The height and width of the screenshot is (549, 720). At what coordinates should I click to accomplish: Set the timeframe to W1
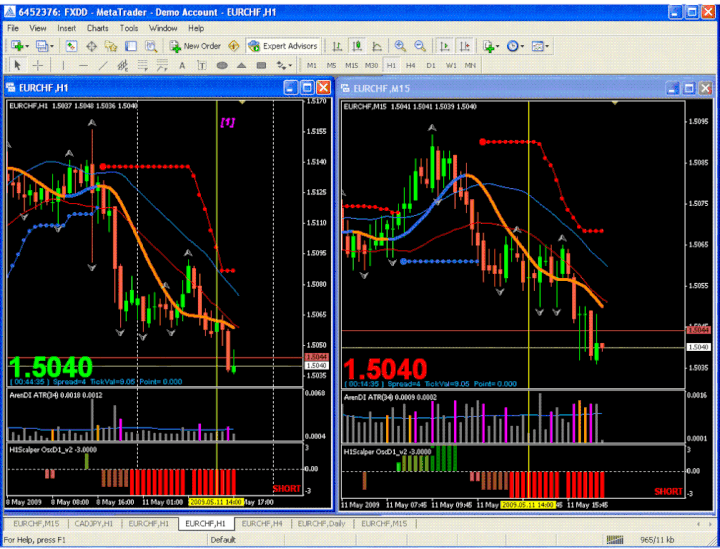coord(451,66)
